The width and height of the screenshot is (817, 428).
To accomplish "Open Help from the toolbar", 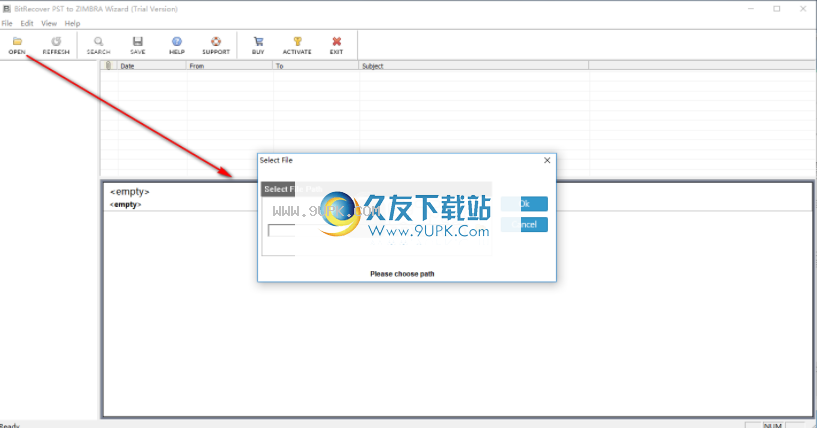I will click(177, 45).
